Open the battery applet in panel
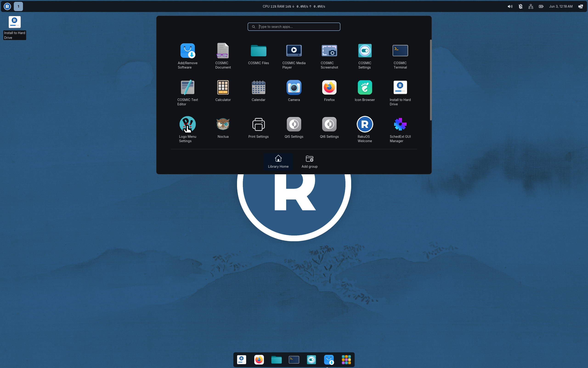 click(541, 6)
